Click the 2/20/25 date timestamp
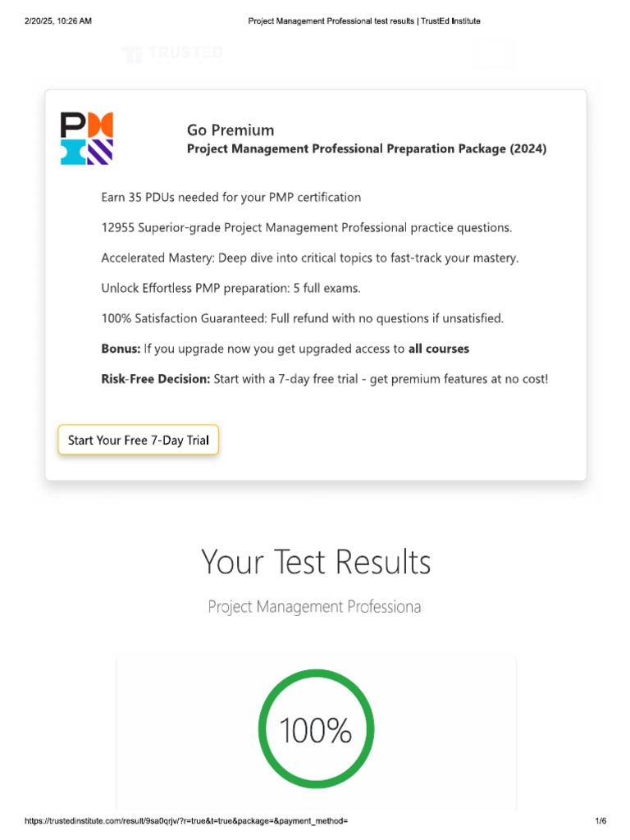 coord(58,21)
